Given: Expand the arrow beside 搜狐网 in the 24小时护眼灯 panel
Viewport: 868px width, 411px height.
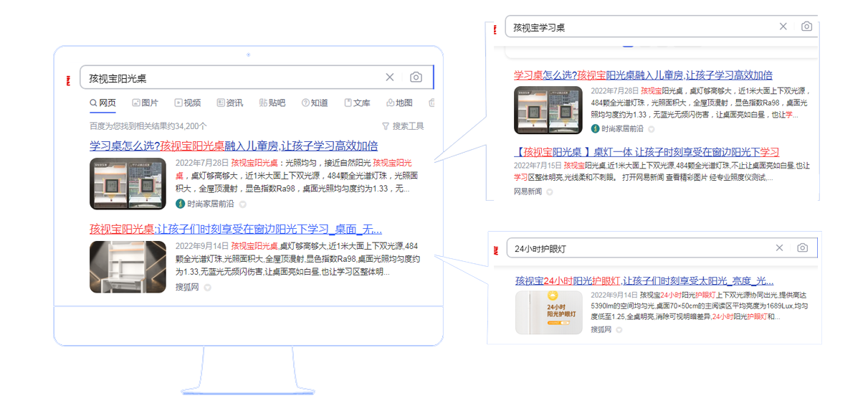Looking at the screenshot, I should click(x=619, y=330).
